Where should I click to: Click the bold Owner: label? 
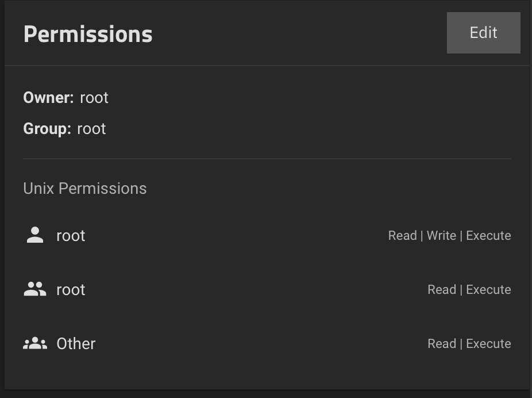[x=48, y=98]
